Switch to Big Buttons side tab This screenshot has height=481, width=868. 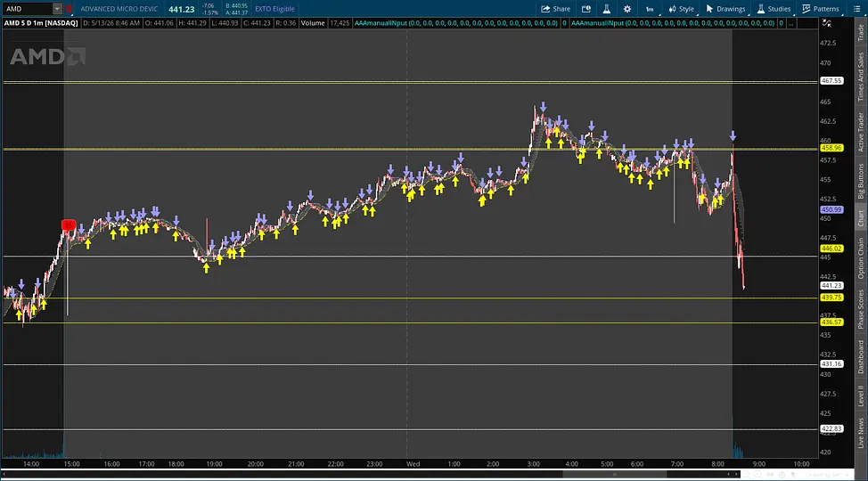click(861, 181)
